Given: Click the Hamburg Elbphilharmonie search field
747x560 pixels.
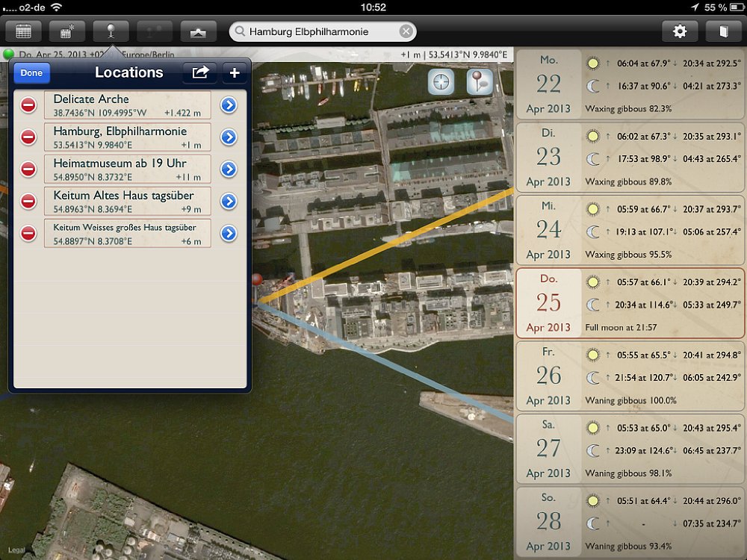Looking at the screenshot, I should 323,31.
